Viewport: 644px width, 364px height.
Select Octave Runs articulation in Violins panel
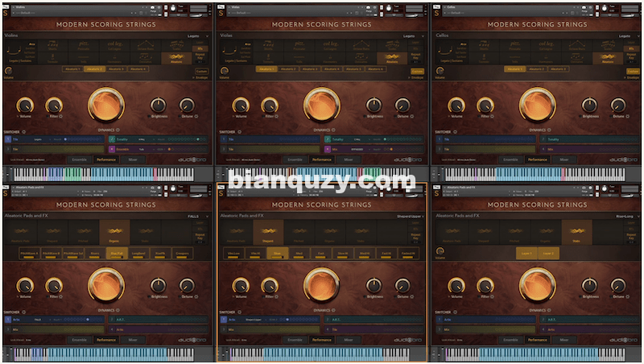tap(146, 46)
